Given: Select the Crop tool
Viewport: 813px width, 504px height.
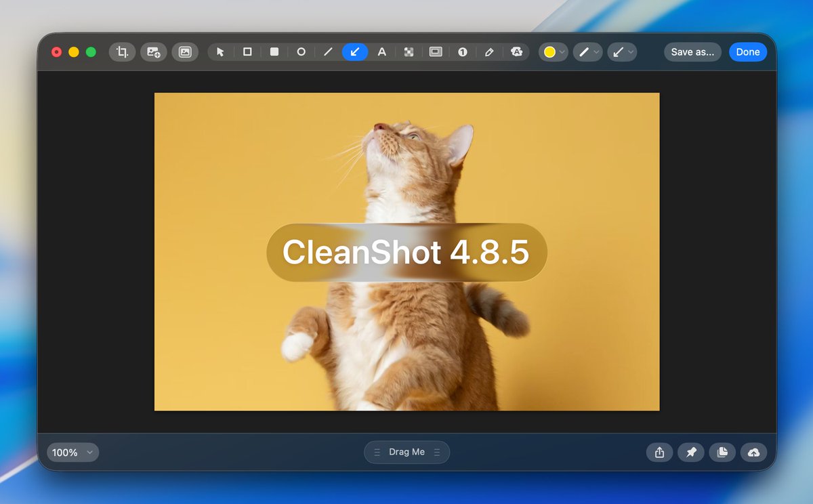Looking at the screenshot, I should (x=122, y=52).
